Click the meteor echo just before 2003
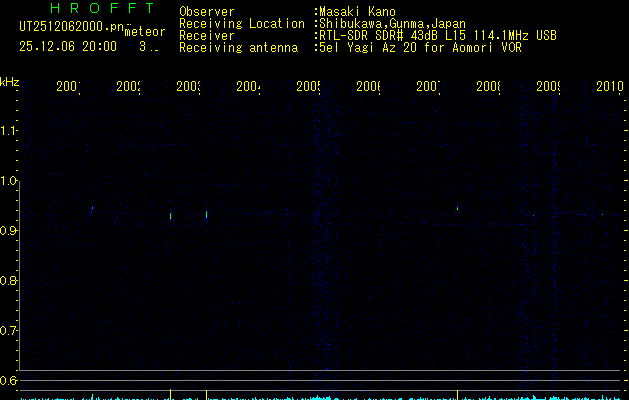Screen dimensions: 629x400 tap(170, 216)
